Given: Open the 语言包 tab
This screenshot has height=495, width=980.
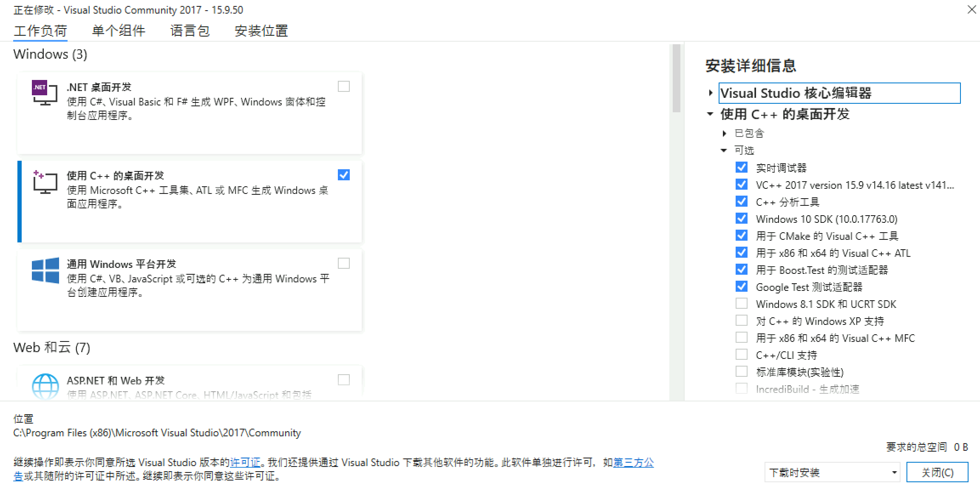Looking at the screenshot, I should (x=190, y=31).
